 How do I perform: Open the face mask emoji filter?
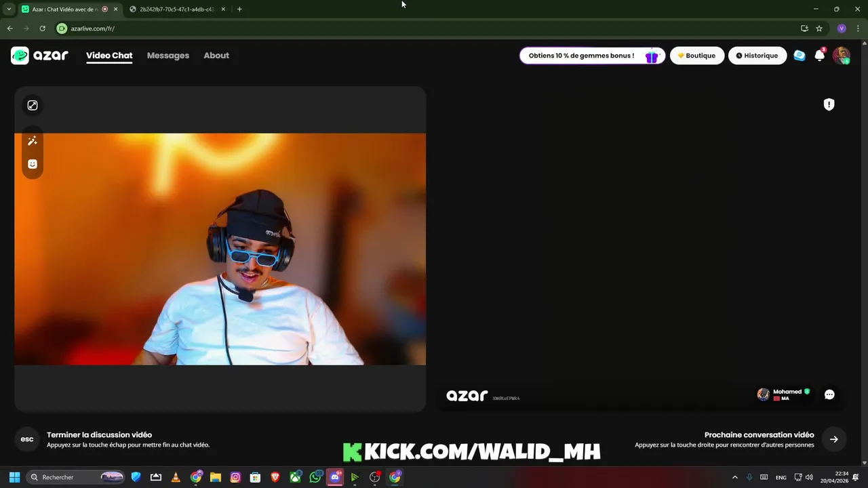click(33, 164)
